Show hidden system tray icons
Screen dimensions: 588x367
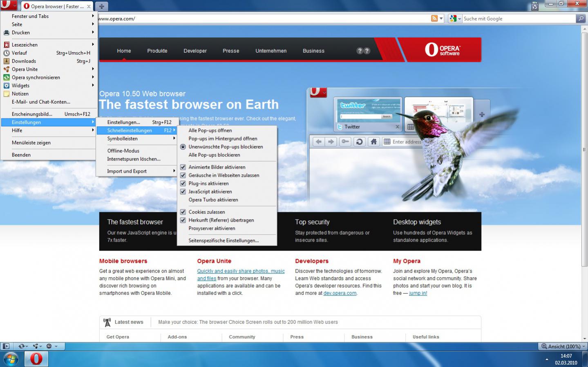(547, 359)
